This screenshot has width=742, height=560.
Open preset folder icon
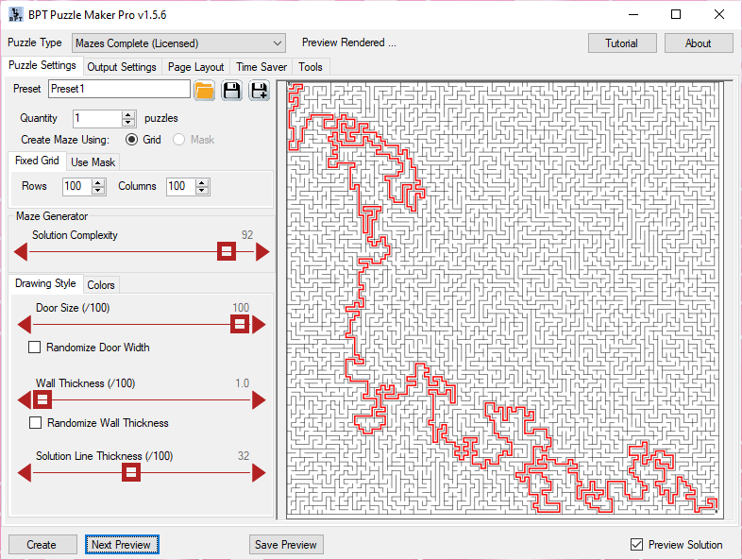coord(205,90)
